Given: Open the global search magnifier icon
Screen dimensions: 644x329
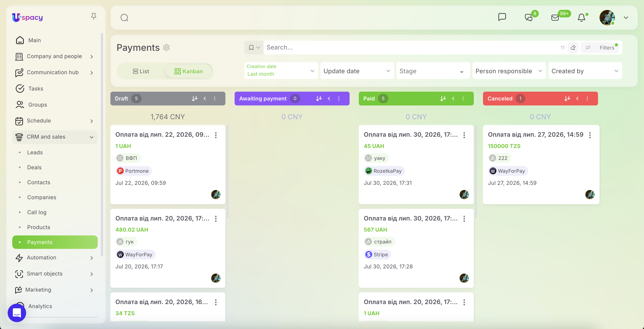Looking at the screenshot, I should 124,18.
